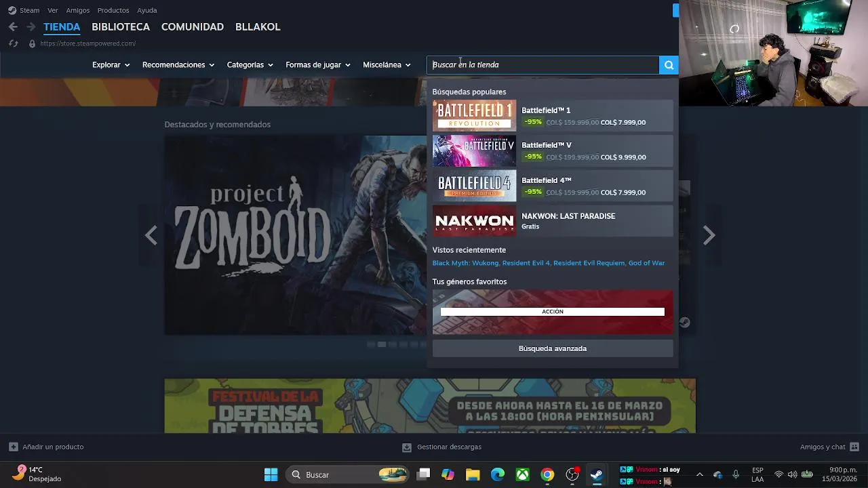Open the weather widget showing 14°C
This screenshot has height=488, width=868.
pos(37,474)
